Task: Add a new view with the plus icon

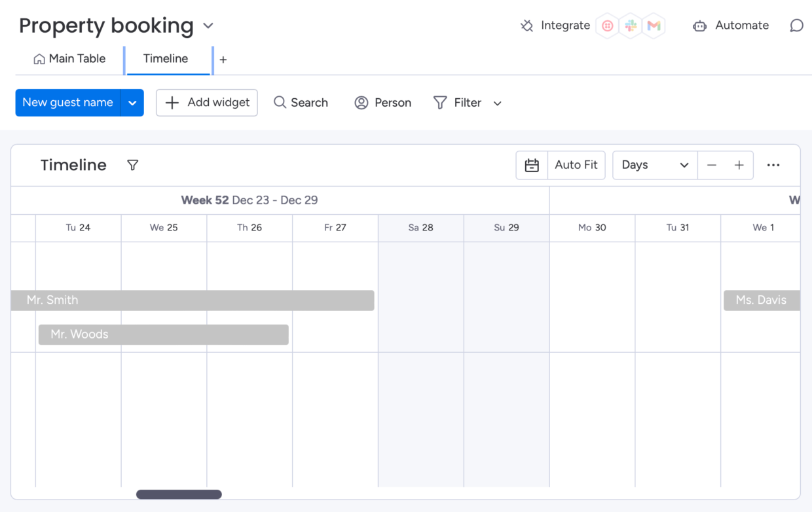Action: click(223, 59)
